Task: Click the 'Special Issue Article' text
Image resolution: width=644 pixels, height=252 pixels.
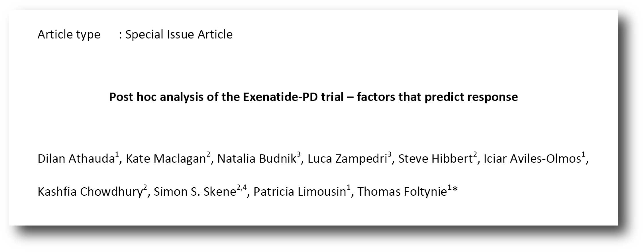Action: [179, 35]
